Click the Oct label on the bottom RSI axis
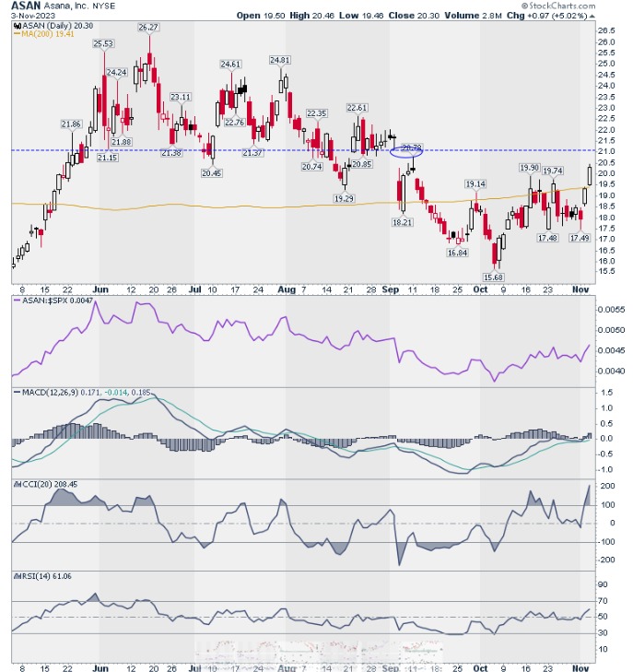 (480, 667)
